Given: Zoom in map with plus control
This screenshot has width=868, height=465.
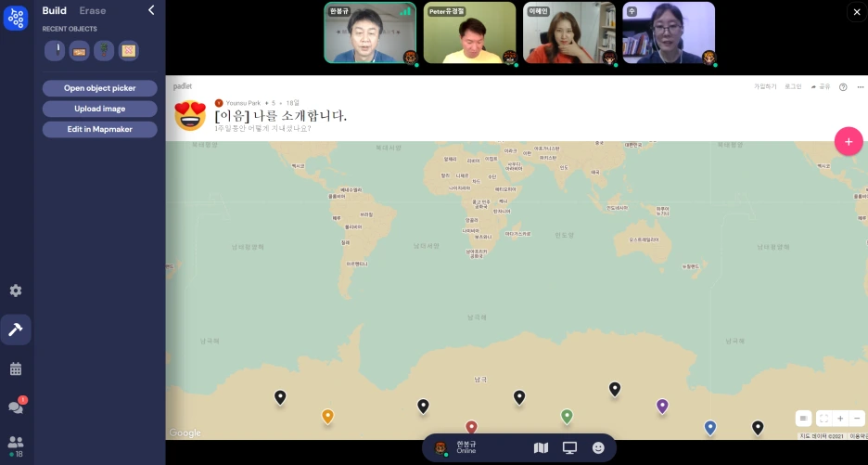Looking at the screenshot, I should tap(840, 419).
